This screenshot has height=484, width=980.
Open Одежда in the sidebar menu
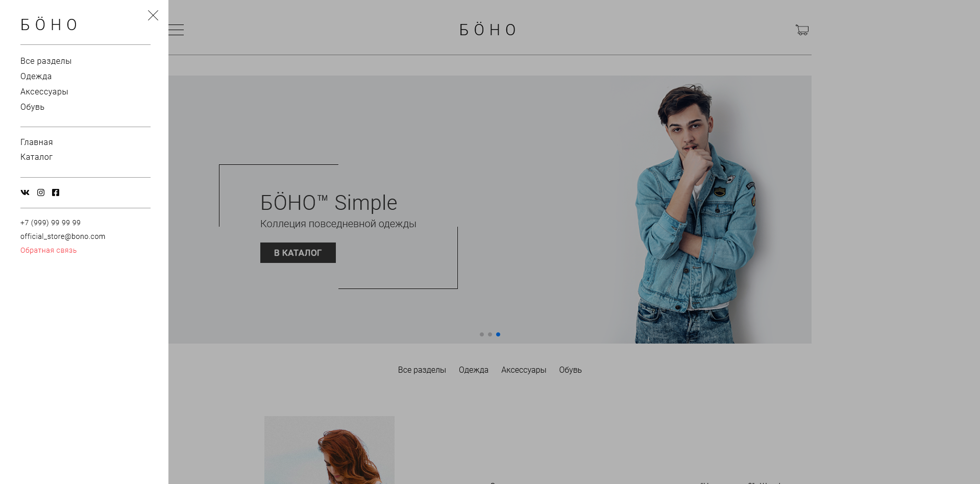tap(36, 76)
